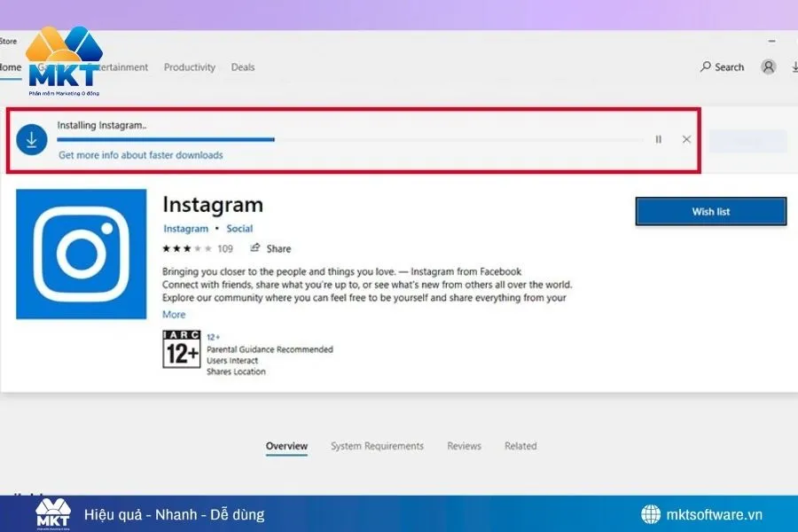Click the IARC 12+ age rating badge
This screenshot has width=798, height=532.
tap(181, 349)
